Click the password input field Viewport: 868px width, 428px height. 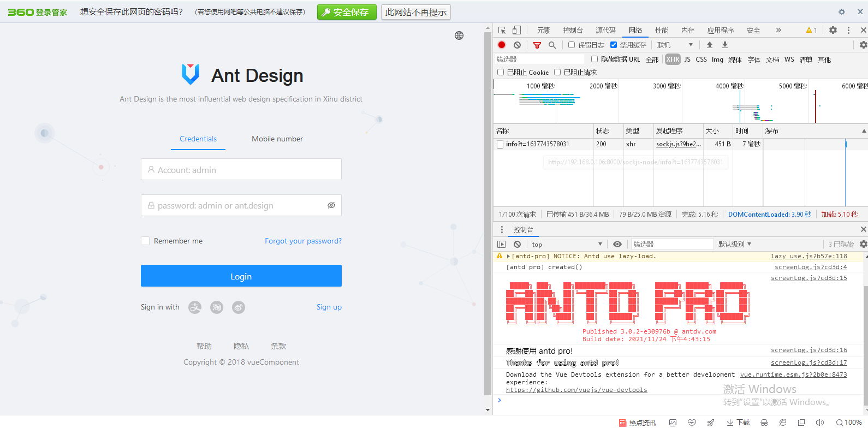coord(241,205)
